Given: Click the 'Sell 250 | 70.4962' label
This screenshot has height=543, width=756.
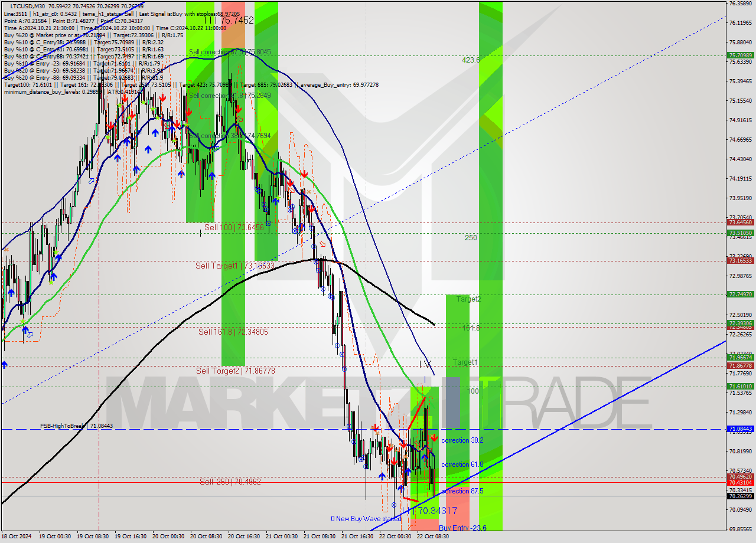Looking at the screenshot, I should point(230,482).
